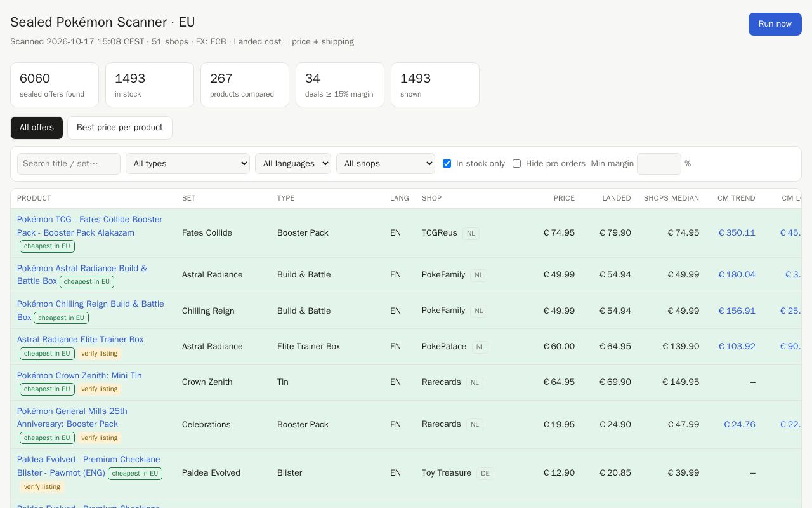812x508 pixels.
Task: Sort by the SET column header
Action: 188,199
